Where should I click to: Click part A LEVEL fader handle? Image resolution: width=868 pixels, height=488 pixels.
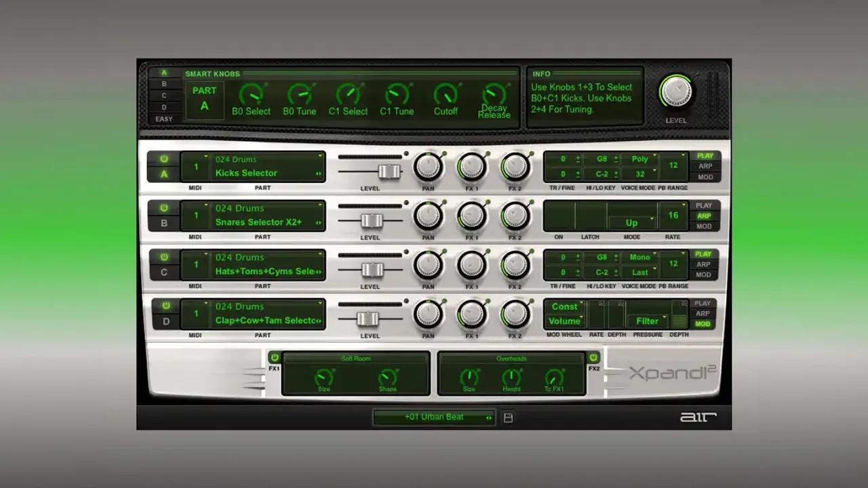click(389, 171)
